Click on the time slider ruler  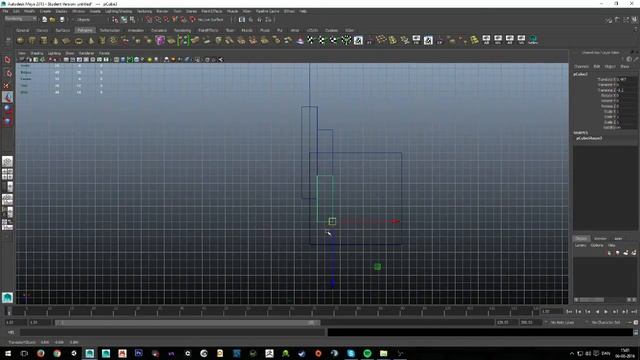pyautogui.click(x=272, y=311)
